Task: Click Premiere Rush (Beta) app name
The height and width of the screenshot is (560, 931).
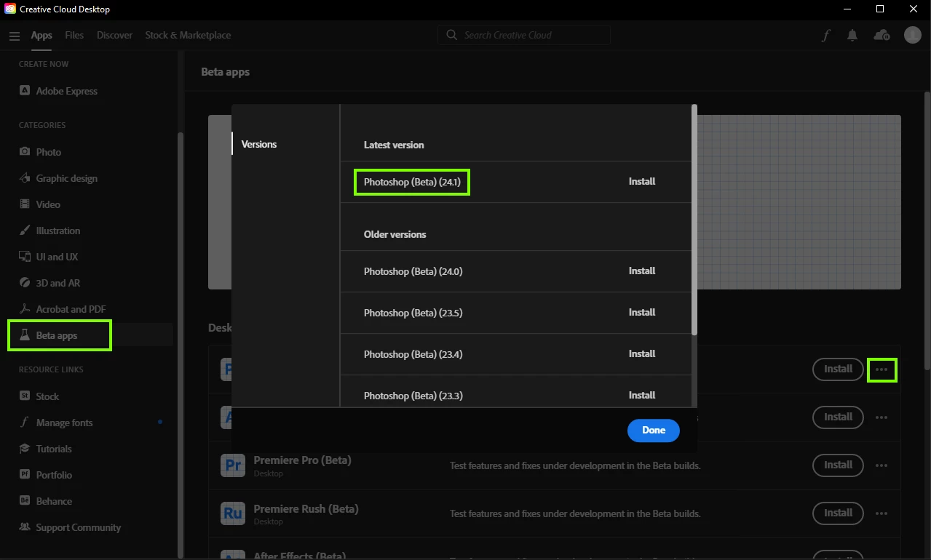Action: (x=306, y=508)
